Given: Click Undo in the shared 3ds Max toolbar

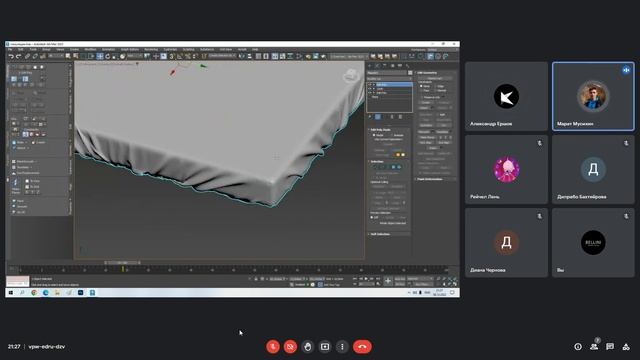Looking at the screenshot, I should [x=11, y=56].
